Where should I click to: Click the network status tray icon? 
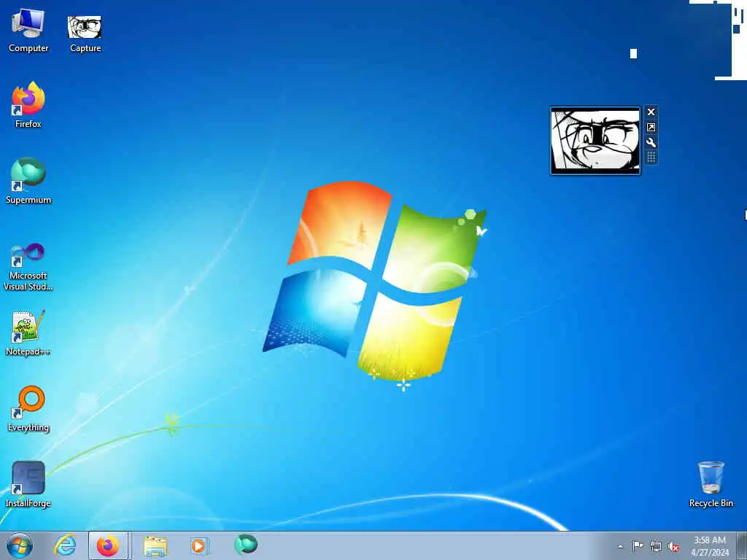(x=656, y=547)
